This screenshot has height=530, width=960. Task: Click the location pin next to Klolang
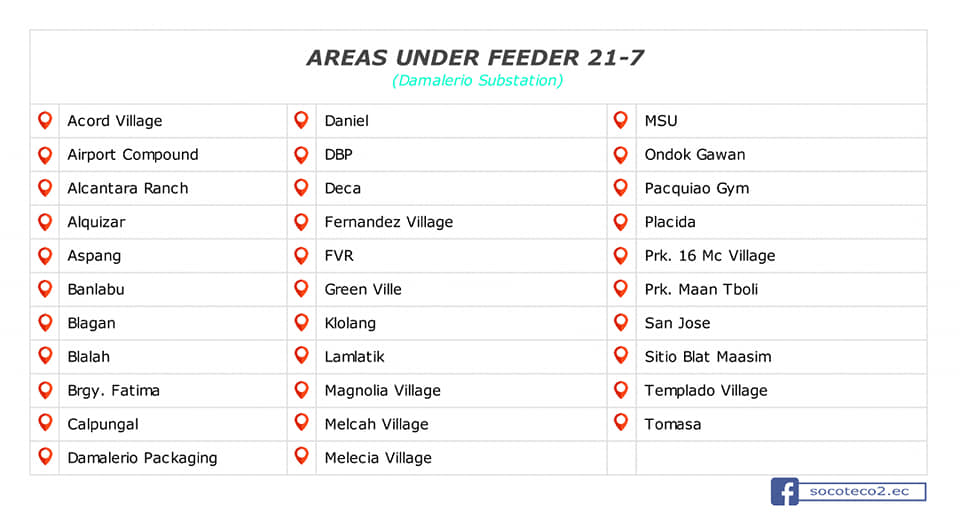point(301,322)
